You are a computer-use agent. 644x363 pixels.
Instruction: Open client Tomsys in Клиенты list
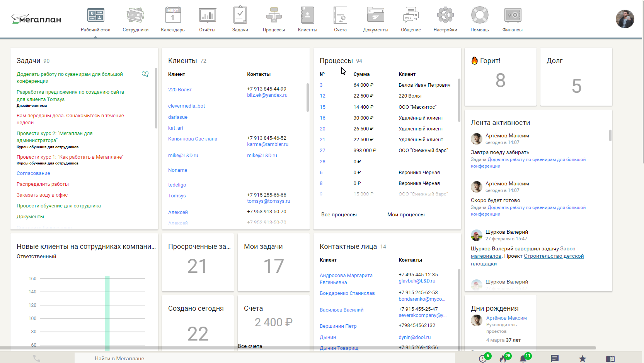click(x=177, y=196)
